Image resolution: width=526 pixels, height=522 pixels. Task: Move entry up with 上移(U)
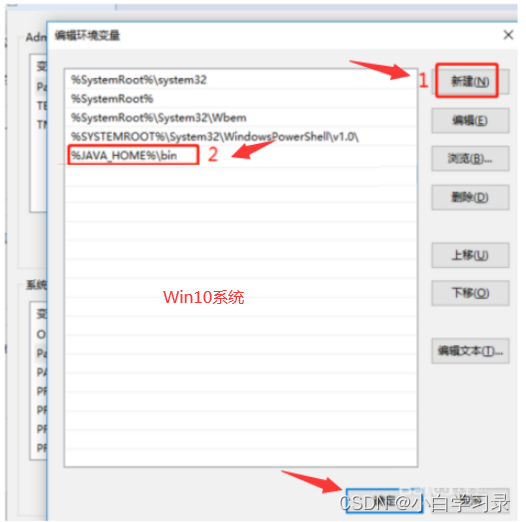pos(470,255)
